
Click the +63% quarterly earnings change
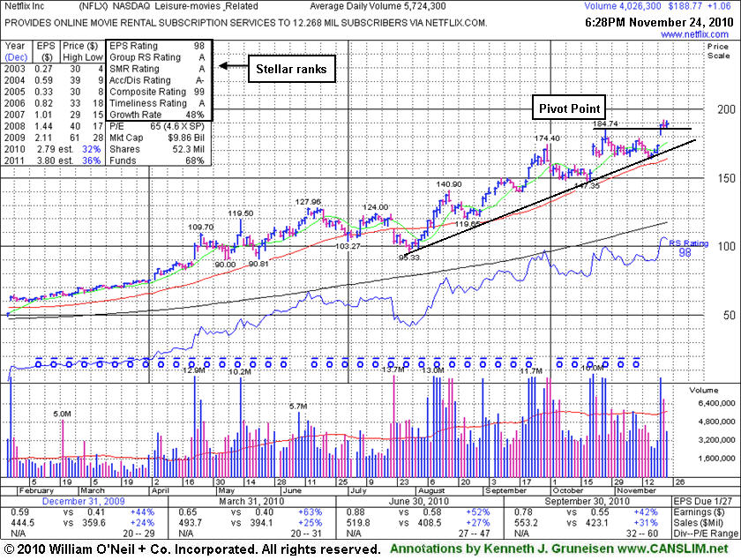click(310, 512)
